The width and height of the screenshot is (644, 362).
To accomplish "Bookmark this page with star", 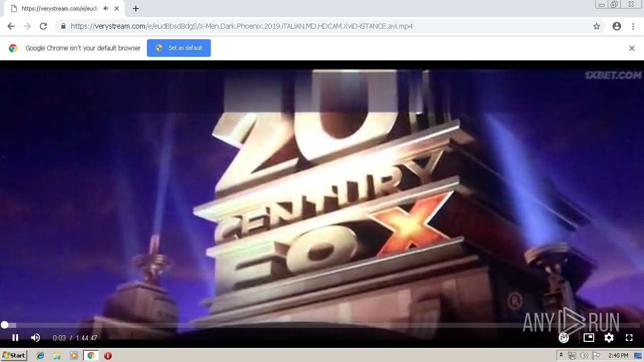I will (597, 26).
